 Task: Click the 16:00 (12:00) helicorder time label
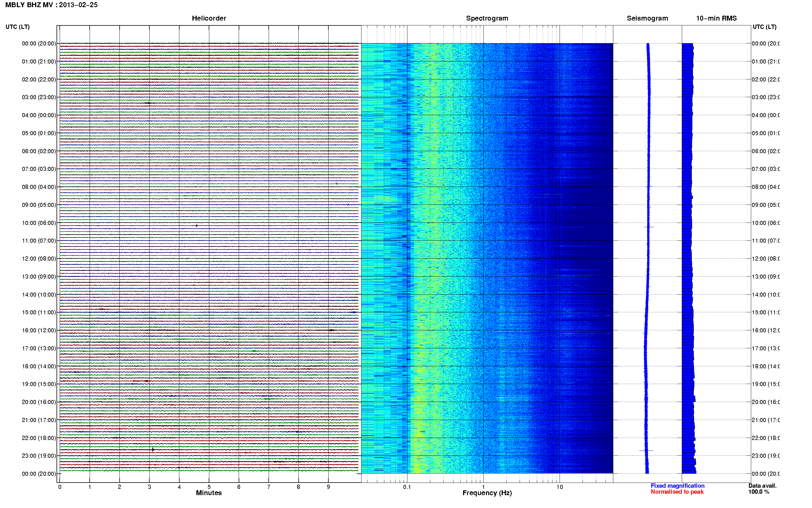click(39, 330)
